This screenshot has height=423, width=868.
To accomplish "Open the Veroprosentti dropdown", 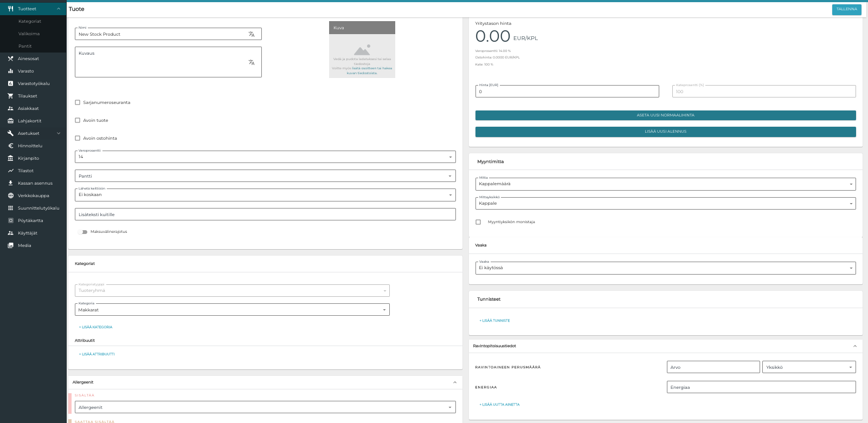I will [265, 157].
